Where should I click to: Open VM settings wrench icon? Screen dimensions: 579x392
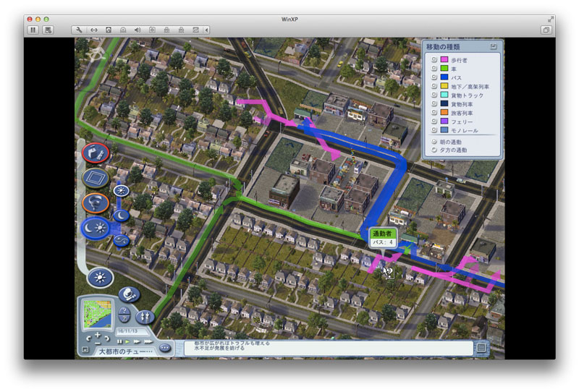pos(79,30)
